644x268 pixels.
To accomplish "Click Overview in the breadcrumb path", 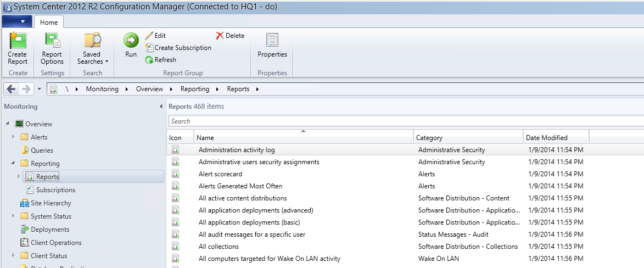I will coord(149,89).
